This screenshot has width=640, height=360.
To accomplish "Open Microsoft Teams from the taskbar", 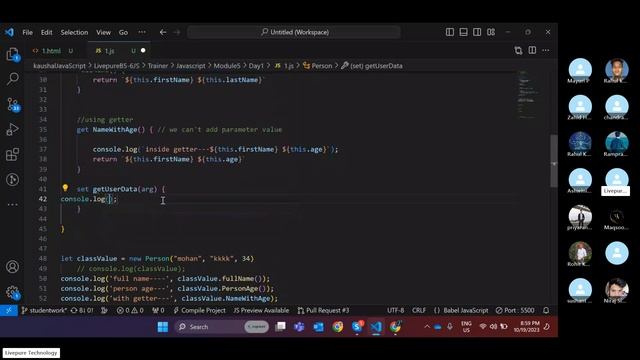I will 299,327.
